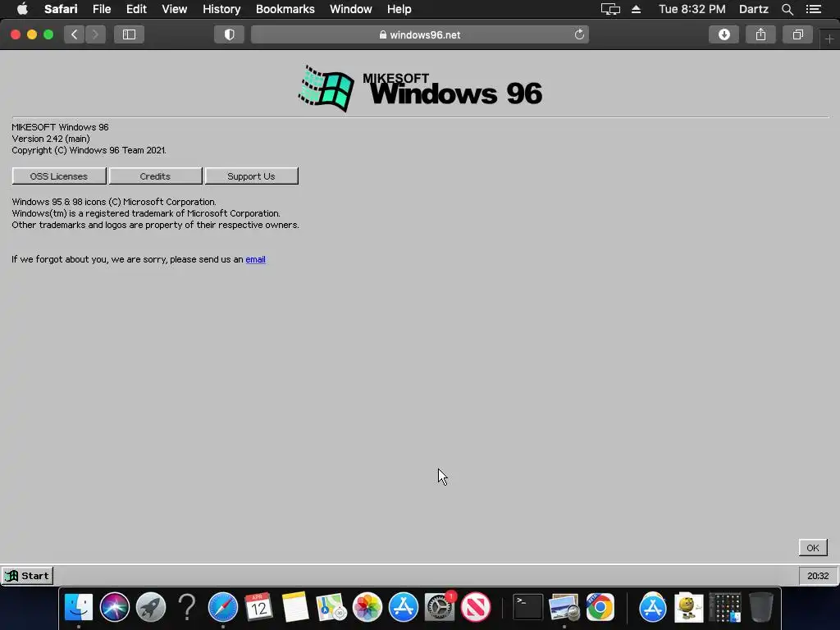Open Spotlight search

[x=787, y=9]
